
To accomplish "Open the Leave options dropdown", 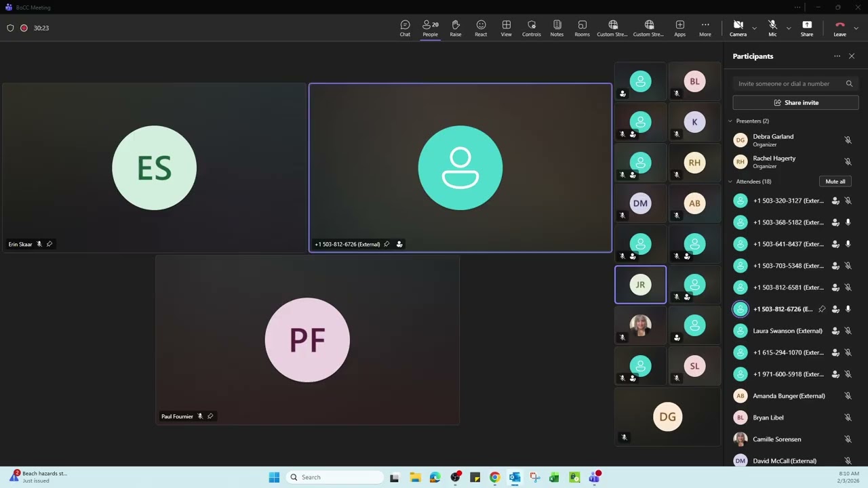I will click(856, 28).
